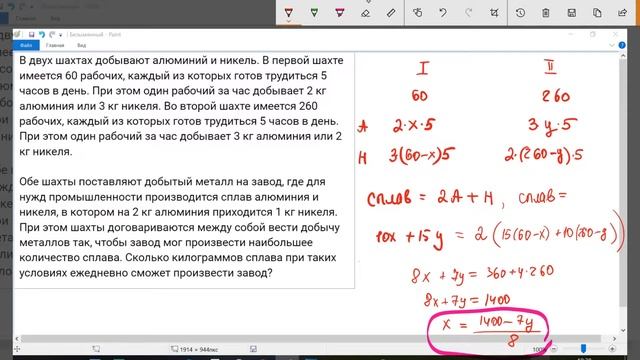
Task: Toggle touch writing mode
Action: pos(417,13)
